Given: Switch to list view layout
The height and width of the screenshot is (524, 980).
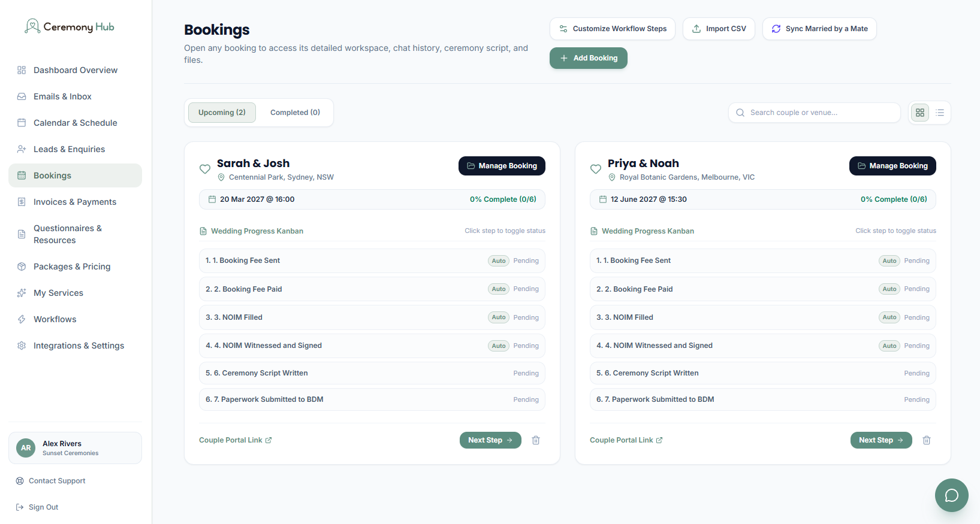Looking at the screenshot, I should point(940,113).
